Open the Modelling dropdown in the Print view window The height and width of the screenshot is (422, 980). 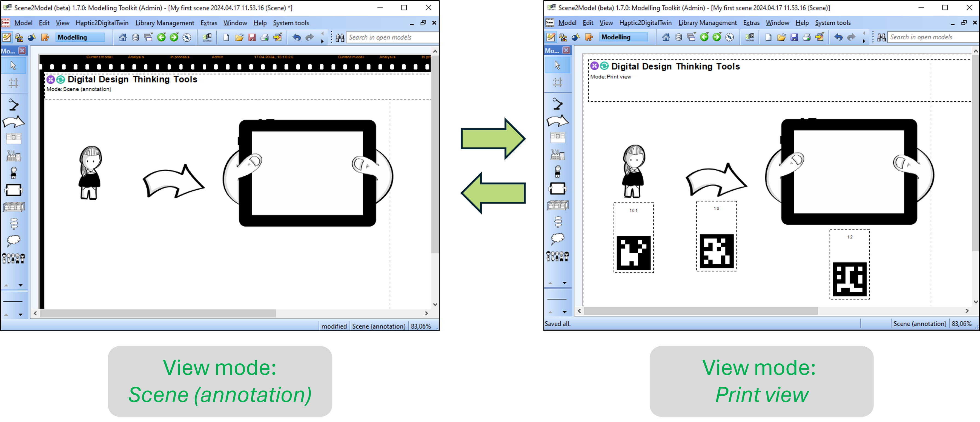[624, 37]
